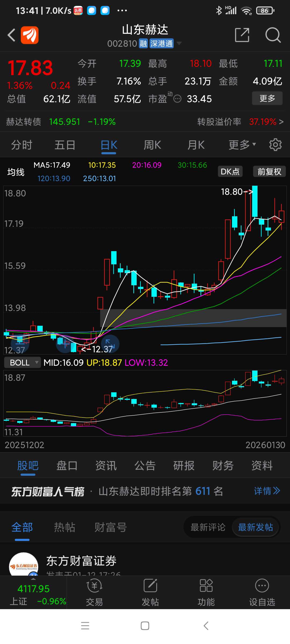Switch to 月K chart tab

coord(196,145)
